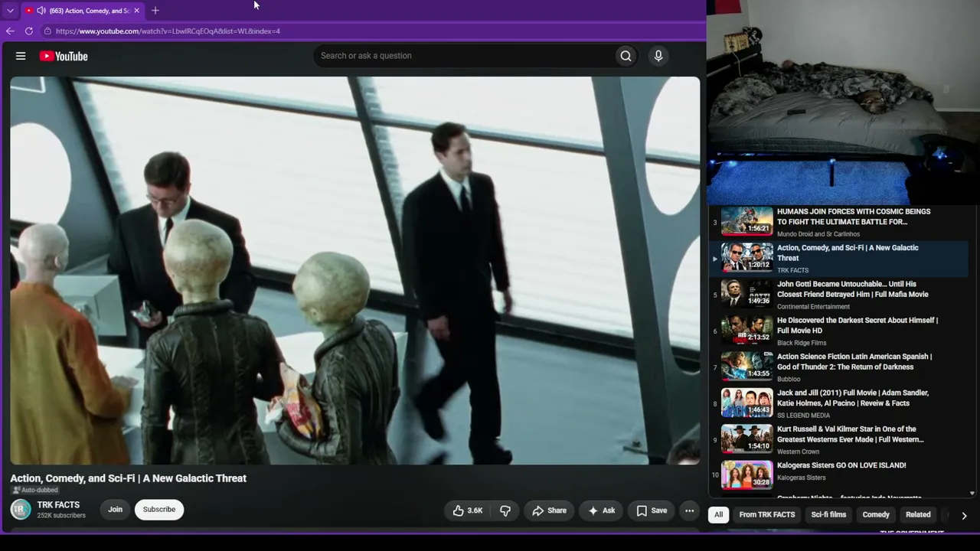The width and height of the screenshot is (980, 551).
Task: Join the TRK FACTS channel membership
Action: 115,510
